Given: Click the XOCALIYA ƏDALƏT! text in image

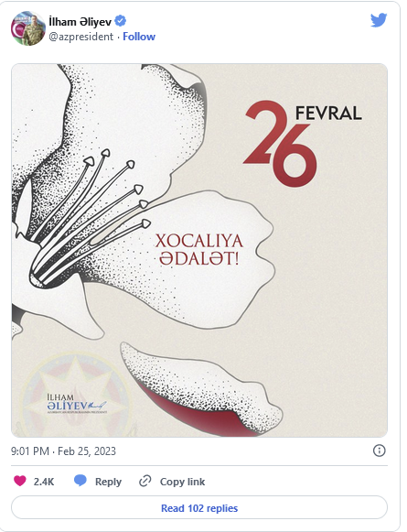Looking at the screenshot, I should [199, 250].
